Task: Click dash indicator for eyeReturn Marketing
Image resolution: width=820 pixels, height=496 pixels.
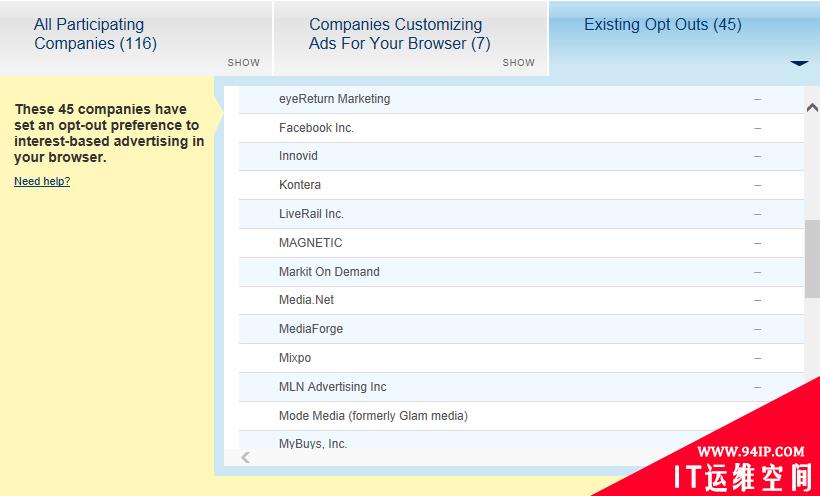Action: pos(757,99)
